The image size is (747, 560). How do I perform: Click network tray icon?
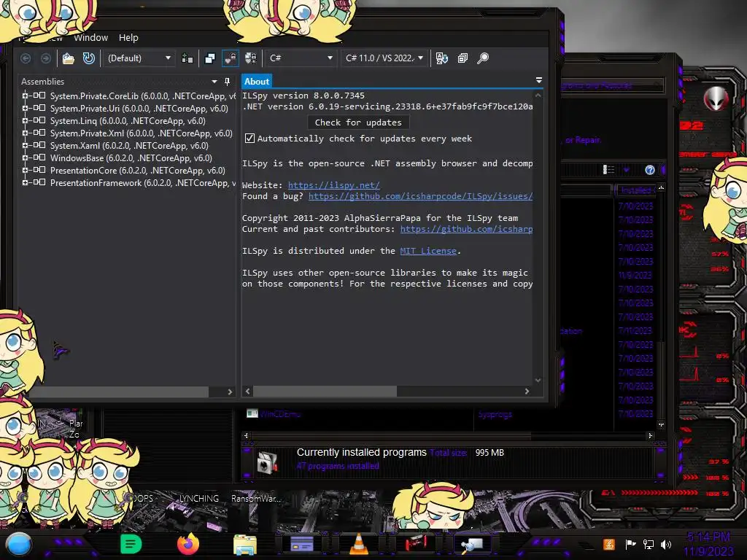[649, 544]
